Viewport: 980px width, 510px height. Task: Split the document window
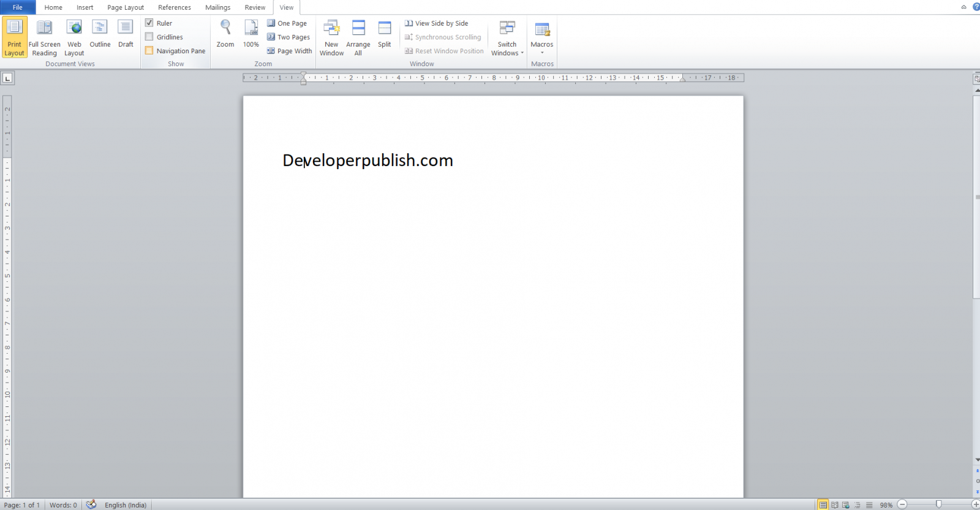pos(384,34)
